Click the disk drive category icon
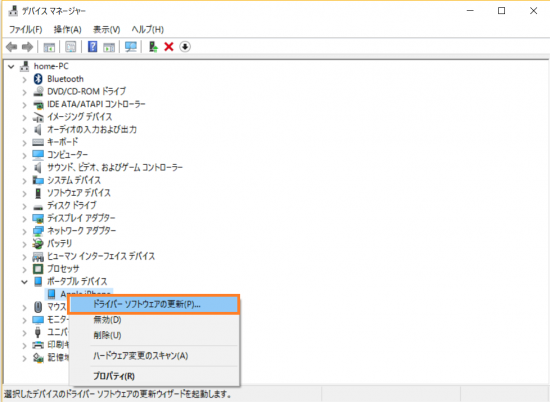550x402 pixels. 38,206
